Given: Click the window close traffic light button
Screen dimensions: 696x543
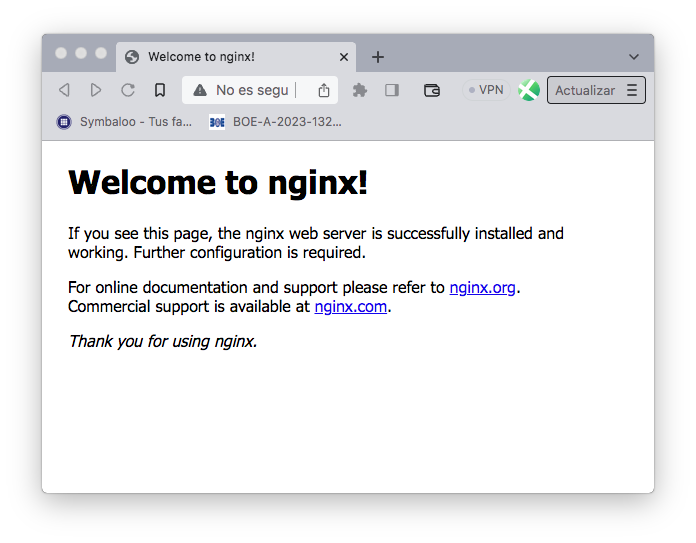Looking at the screenshot, I should (x=61, y=53).
